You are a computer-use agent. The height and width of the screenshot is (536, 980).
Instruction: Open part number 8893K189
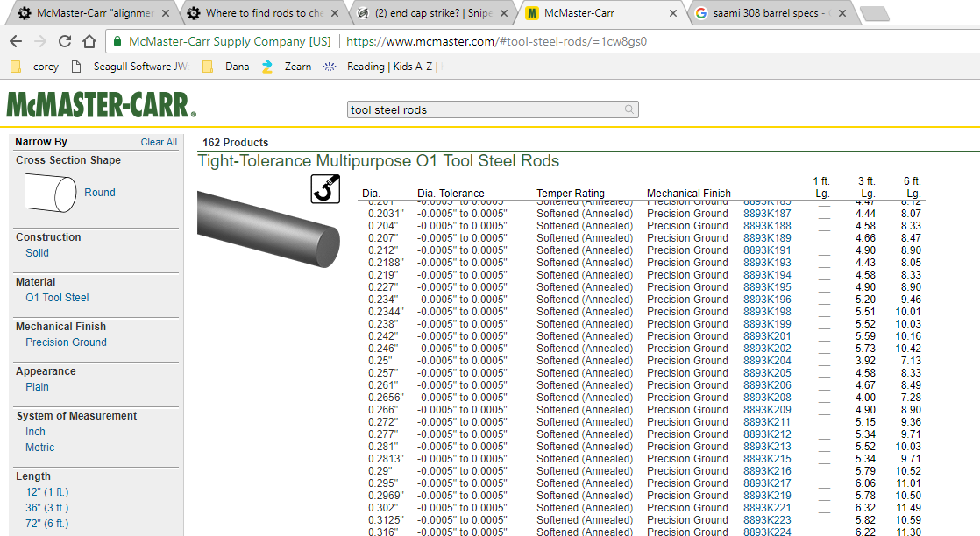[767, 238]
